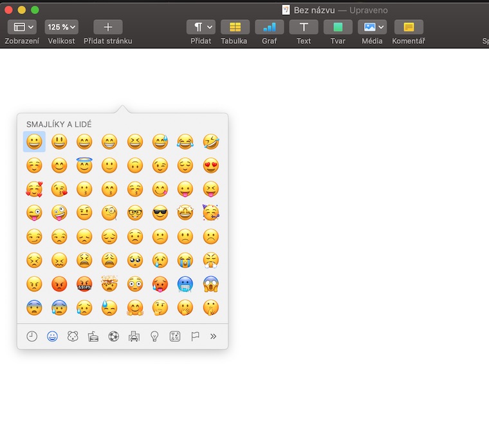
Task: Choose the face with steam from nose
Action: point(211,260)
